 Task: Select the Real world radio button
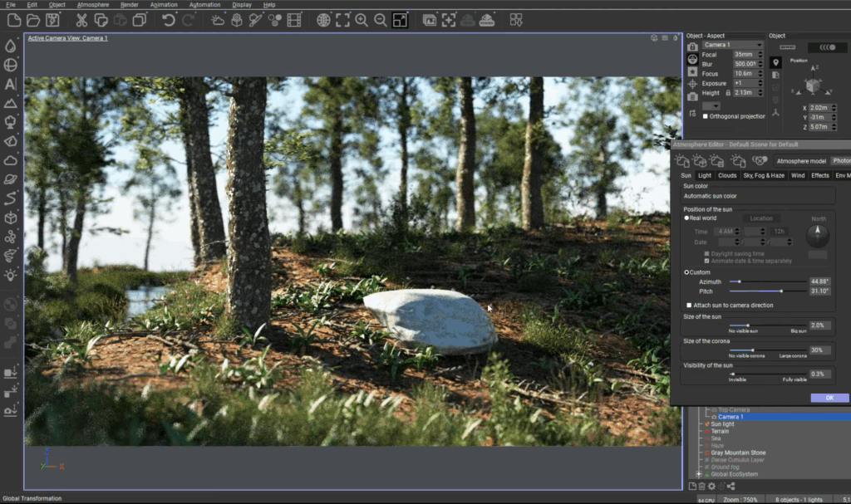coord(686,218)
